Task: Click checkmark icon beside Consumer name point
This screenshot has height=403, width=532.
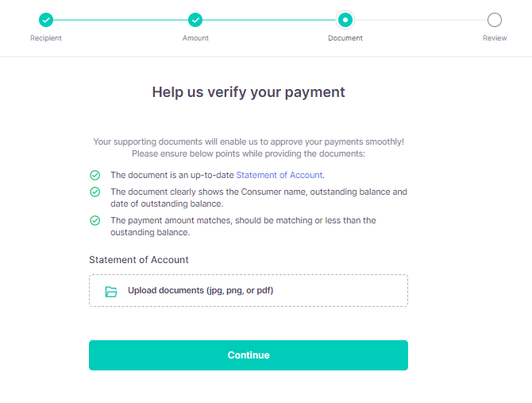Action: 95,192
